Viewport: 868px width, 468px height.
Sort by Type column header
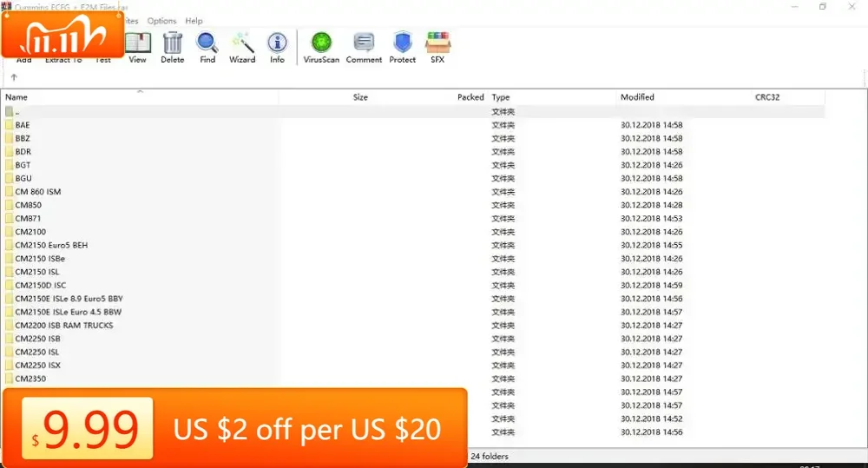pos(501,97)
